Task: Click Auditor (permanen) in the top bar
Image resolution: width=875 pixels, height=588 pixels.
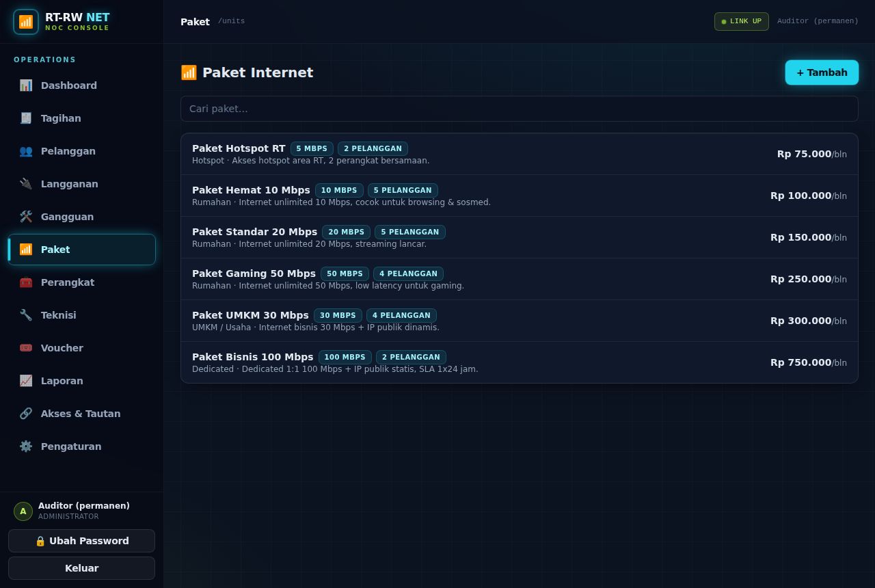Action: [x=818, y=21]
